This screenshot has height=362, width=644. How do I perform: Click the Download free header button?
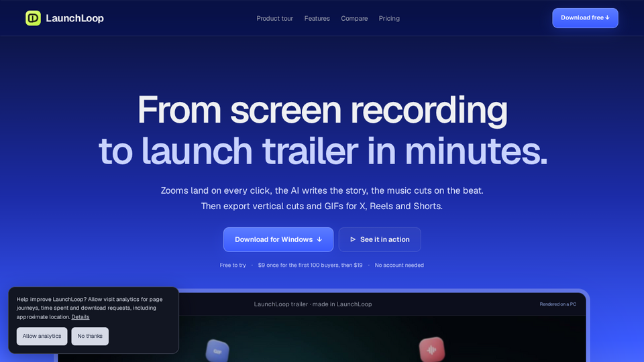tap(585, 18)
